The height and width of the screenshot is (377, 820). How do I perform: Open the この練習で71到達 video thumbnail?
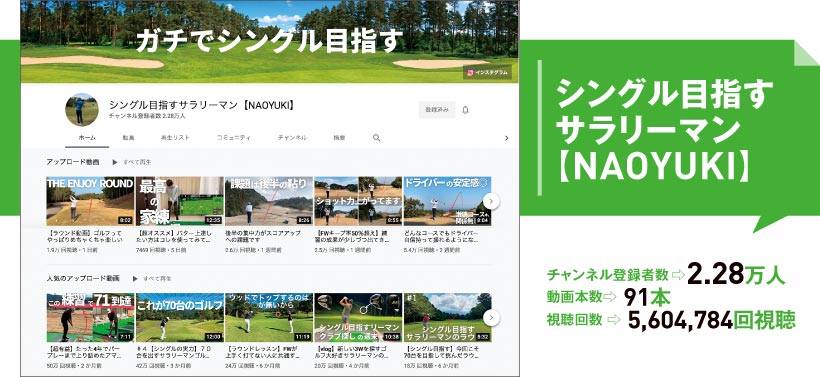90,317
